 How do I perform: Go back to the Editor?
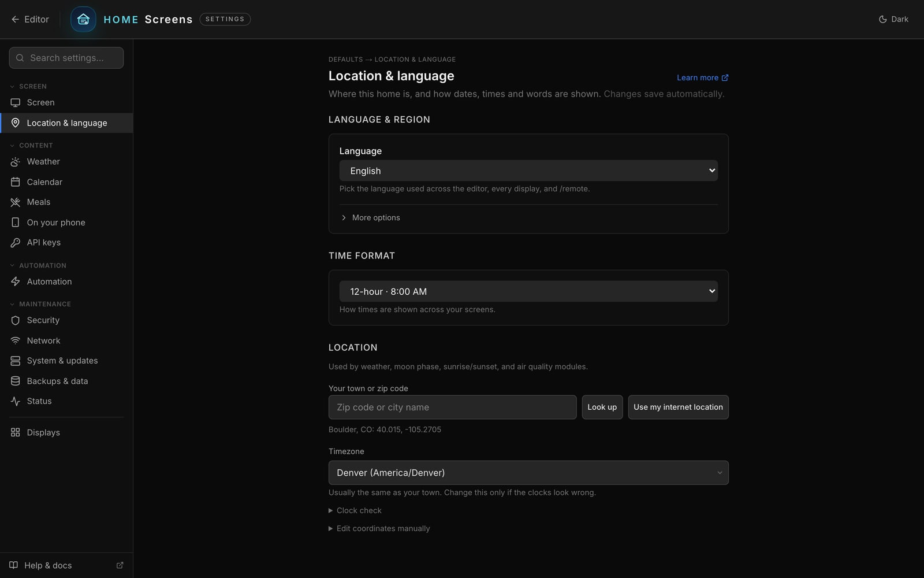tap(30, 19)
